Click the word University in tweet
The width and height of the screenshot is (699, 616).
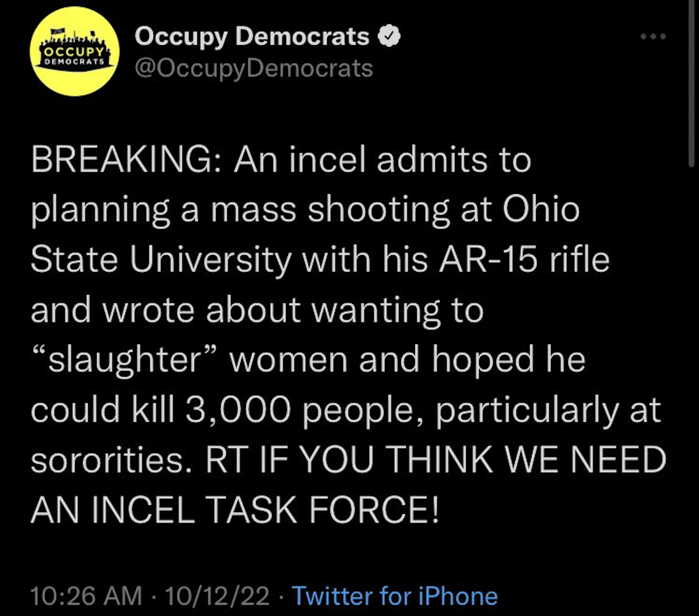pos(210,260)
